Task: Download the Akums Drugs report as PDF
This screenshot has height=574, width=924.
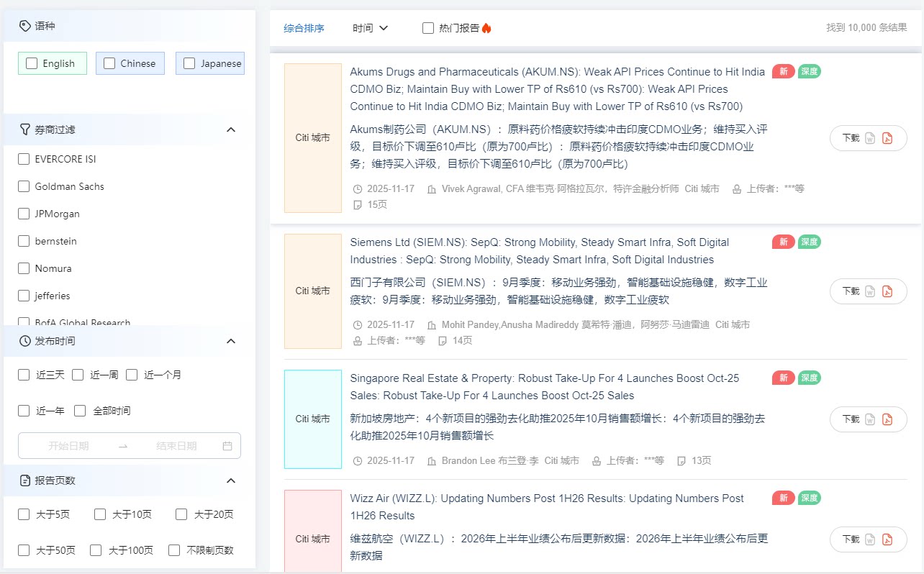Action: tap(887, 138)
